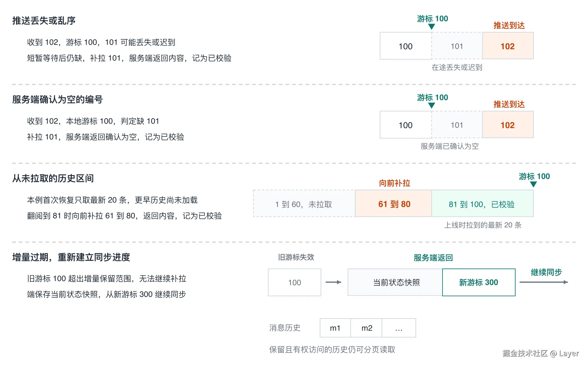Click the 继续同步 label
Viewport: 588px width, 367px height.
[x=546, y=272]
